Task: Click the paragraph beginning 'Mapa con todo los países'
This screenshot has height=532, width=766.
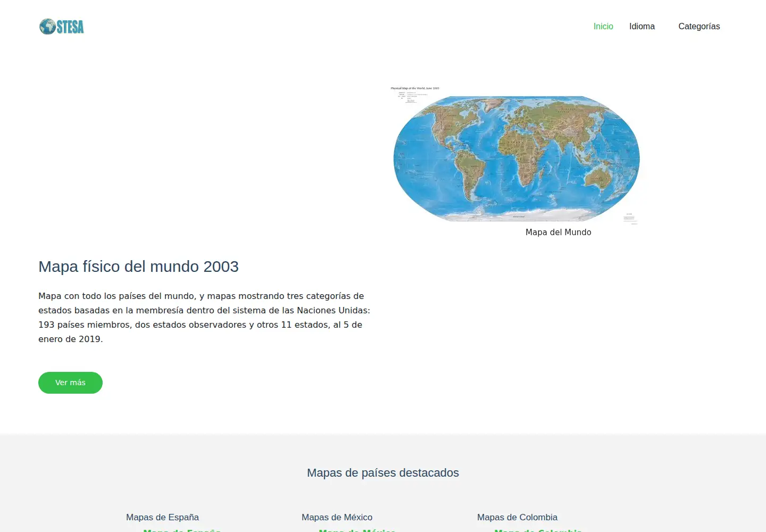Action: [x=204, y=318]
